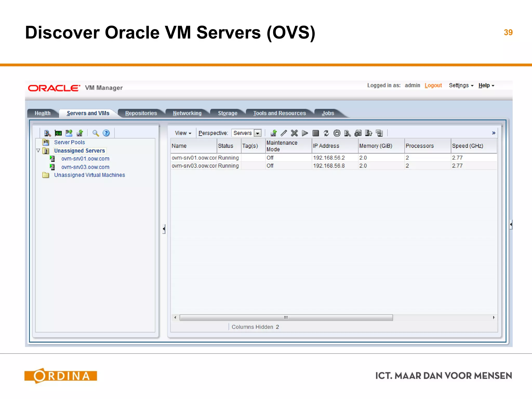The image size is (532, 399).
Task: Click the Unassigned Virtual Machines folder icon
Action: [46, 175]
